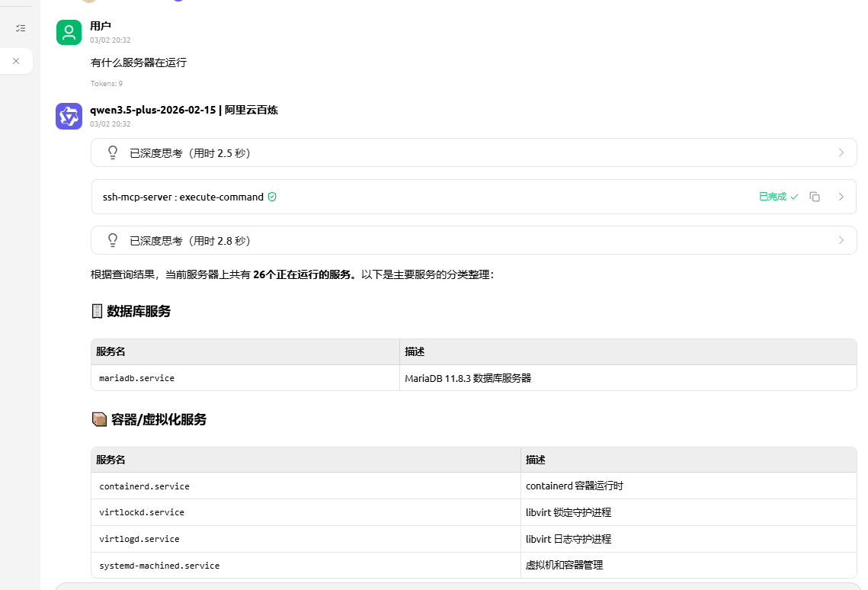This screenshot has height=590, width=868.
Task: Click the ssh-mcp-server : execute-command label
Action: (x=183, y=197)
